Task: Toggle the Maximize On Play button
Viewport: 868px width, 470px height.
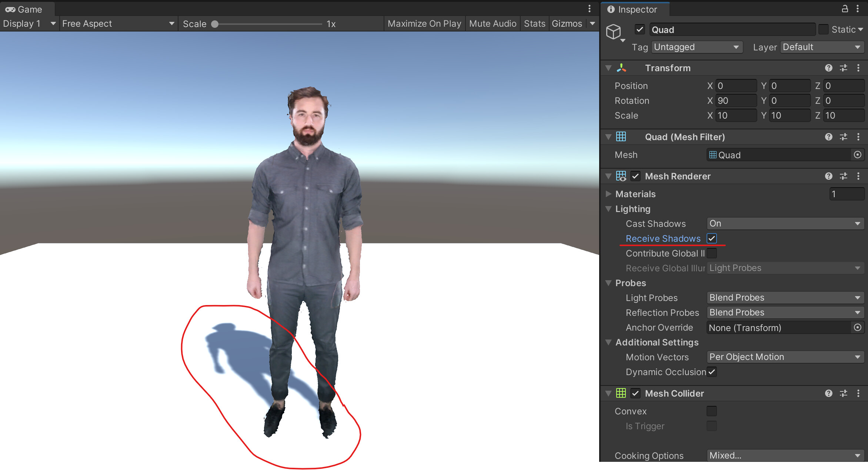Action: tap(424, 24)
